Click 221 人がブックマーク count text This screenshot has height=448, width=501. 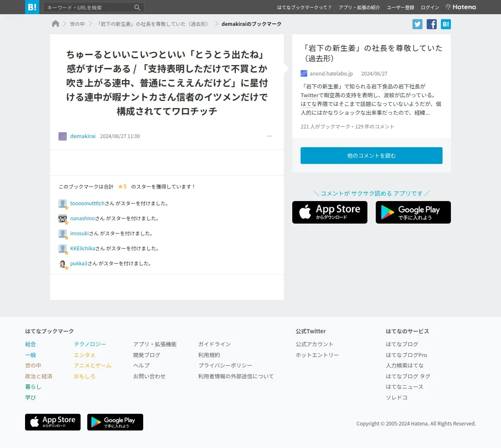tap(325, 126)
